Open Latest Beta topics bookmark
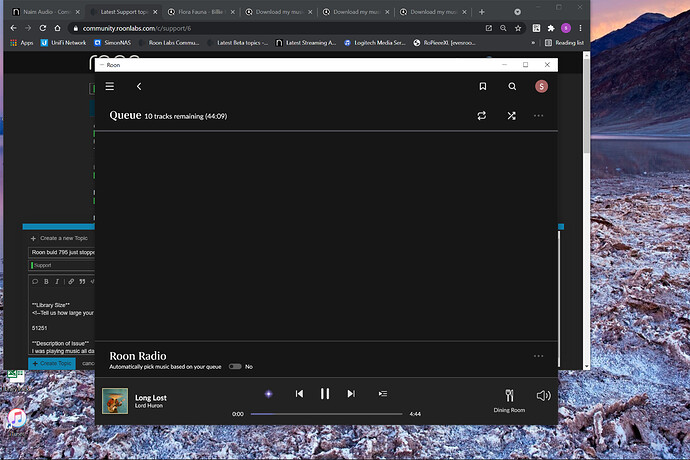 (x=238, y=43)
